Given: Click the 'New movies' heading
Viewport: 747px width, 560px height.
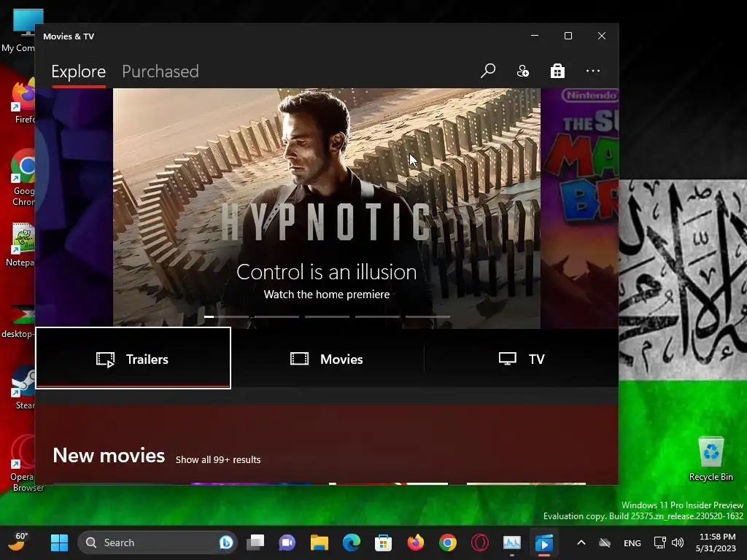Looking at the screenshot, I should pyautogui.click(x=109, y=456).
